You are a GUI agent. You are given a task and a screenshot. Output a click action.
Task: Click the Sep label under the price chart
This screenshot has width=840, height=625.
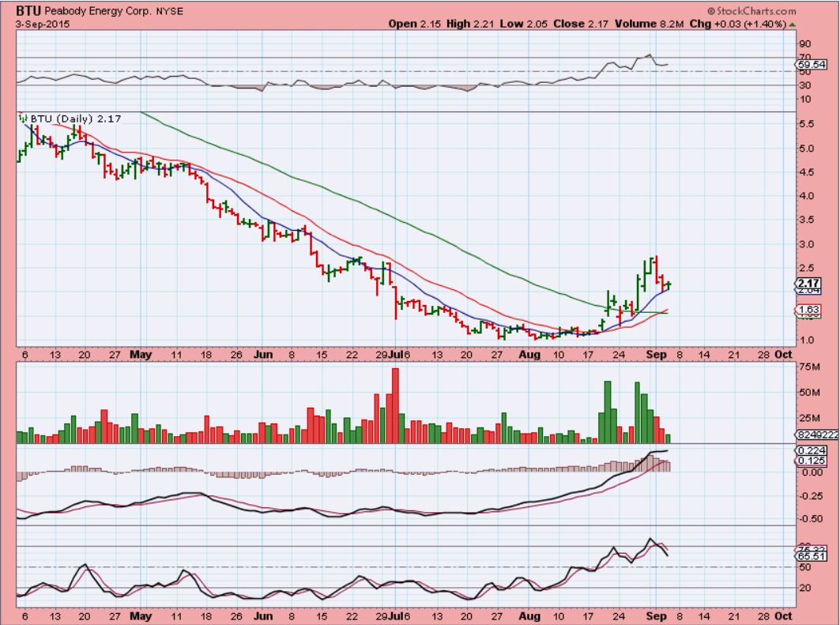(x=656, y=355)
